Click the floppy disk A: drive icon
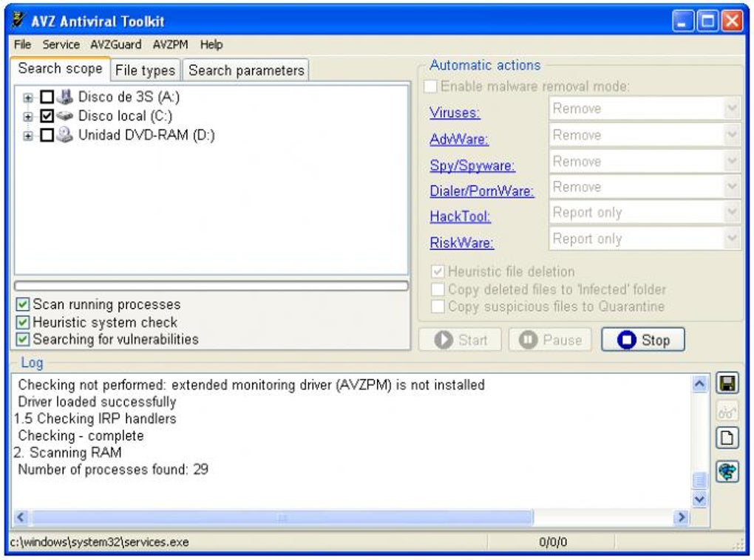This screenshot has width=754, height=560. (x=64, y=97)
